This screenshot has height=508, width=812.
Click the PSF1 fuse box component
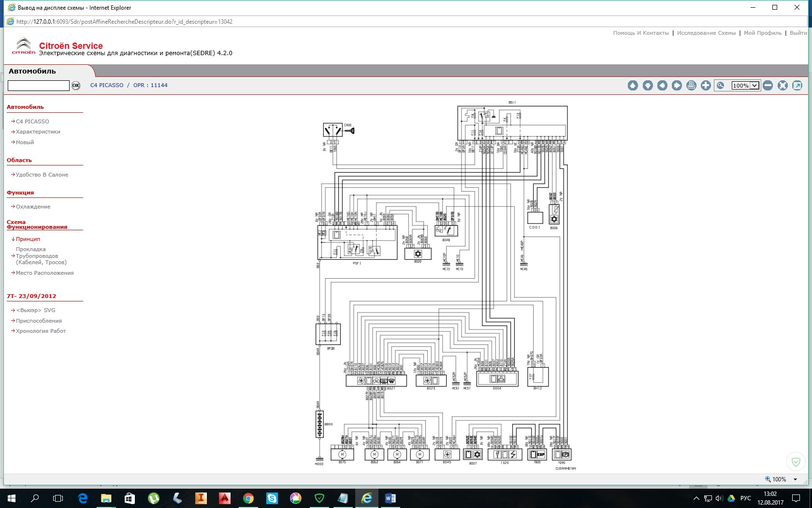point(358,242)
